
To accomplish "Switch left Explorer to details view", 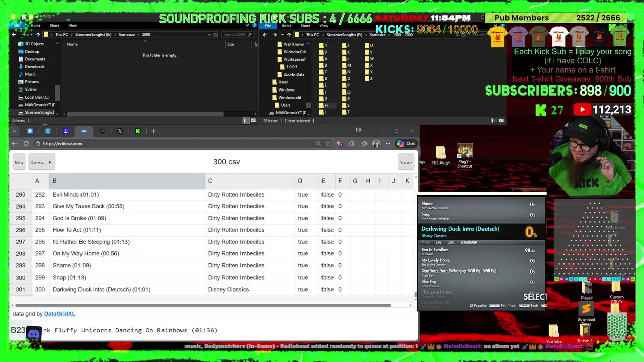I will pyautogui.click(x=245, y=121).
